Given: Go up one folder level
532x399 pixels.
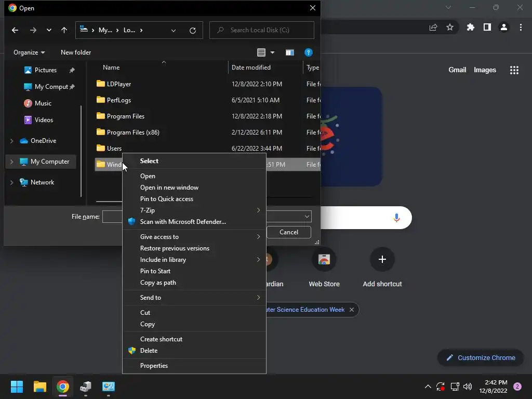Looking at the screenshot, I should coord(64,30).
